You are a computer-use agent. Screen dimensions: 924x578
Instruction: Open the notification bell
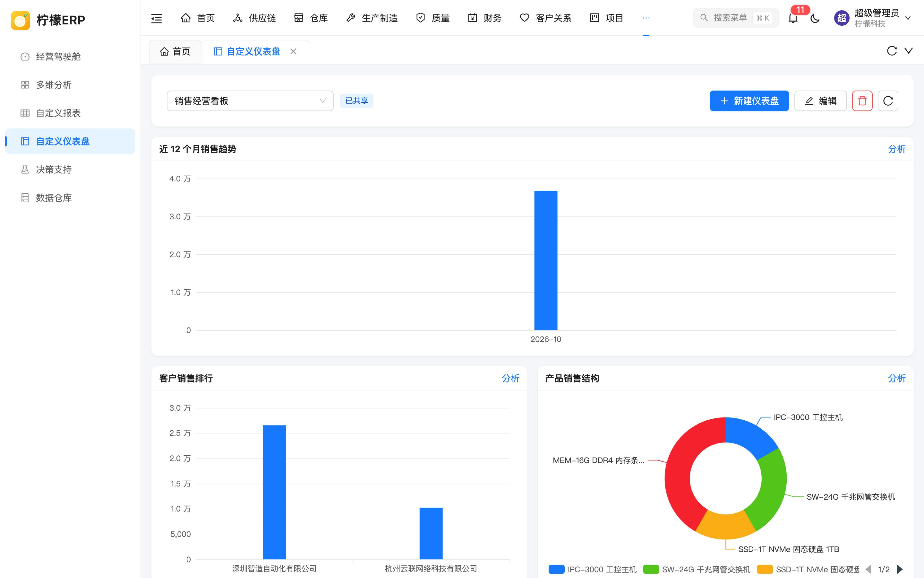tap(793, 18)
